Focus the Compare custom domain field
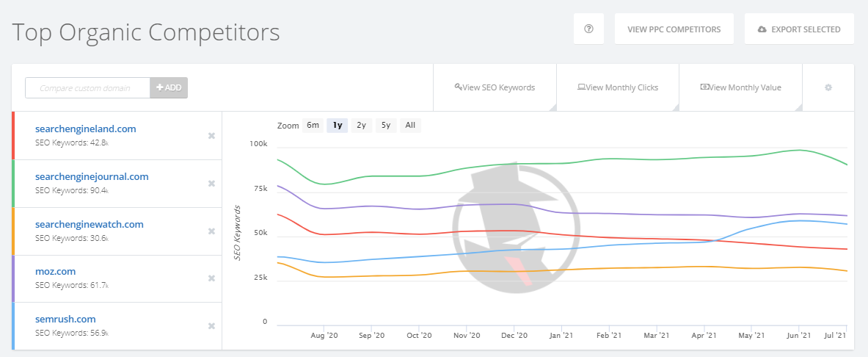The height and width of the screenshot is (357, 868). click(87, 87)
